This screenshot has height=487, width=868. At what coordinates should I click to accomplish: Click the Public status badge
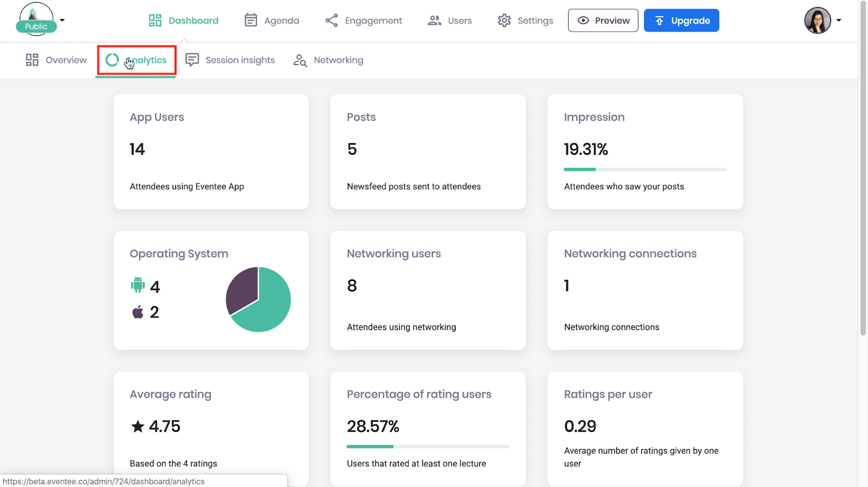36,27
